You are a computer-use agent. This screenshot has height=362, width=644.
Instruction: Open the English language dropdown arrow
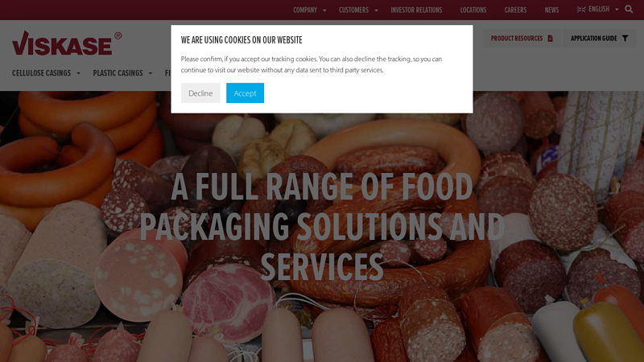pos(617,10)
